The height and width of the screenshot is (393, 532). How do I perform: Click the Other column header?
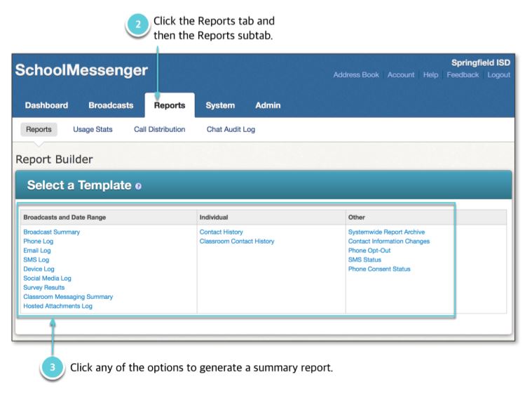click(x=356, y=218)
